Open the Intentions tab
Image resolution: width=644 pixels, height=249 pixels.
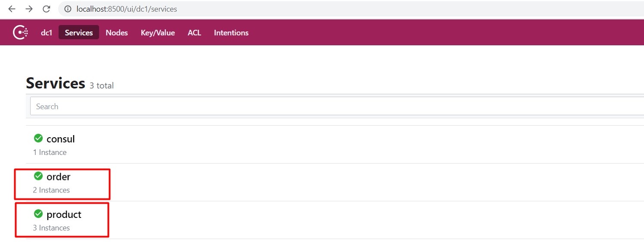point(231,32)
